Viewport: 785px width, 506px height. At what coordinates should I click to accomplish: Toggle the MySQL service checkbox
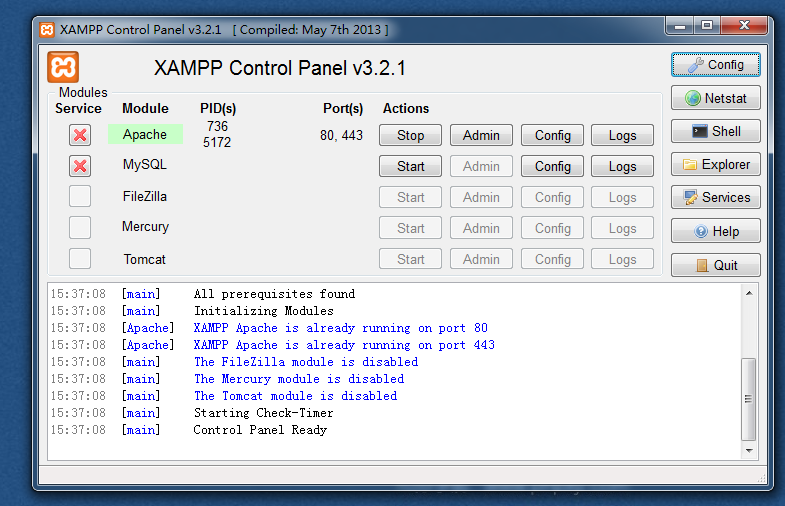[x=80, y=166]
